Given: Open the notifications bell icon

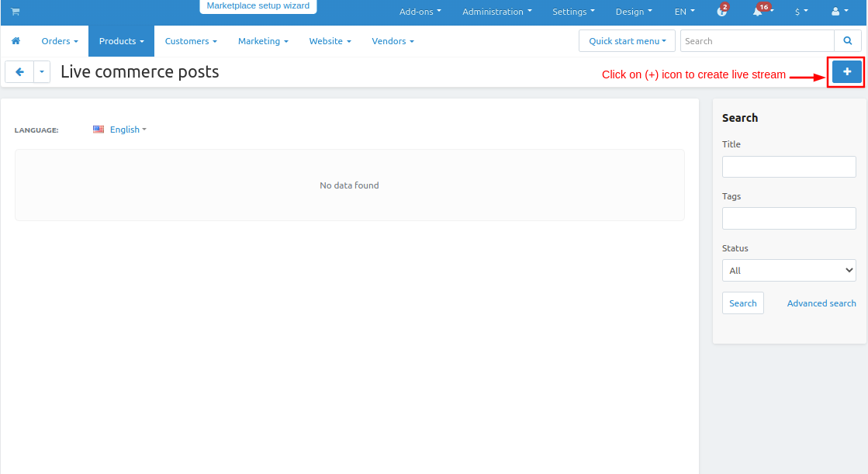Looking at the screenshot, I should (x=758, y=12).
